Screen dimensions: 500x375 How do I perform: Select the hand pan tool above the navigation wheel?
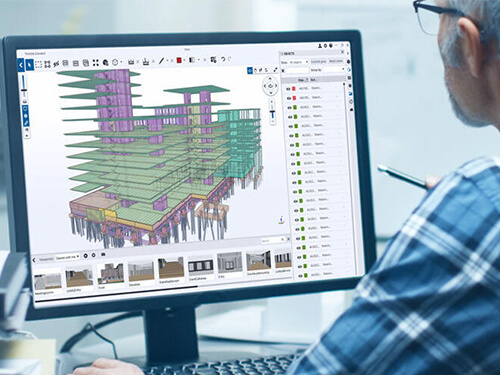(x=255, y=70)
